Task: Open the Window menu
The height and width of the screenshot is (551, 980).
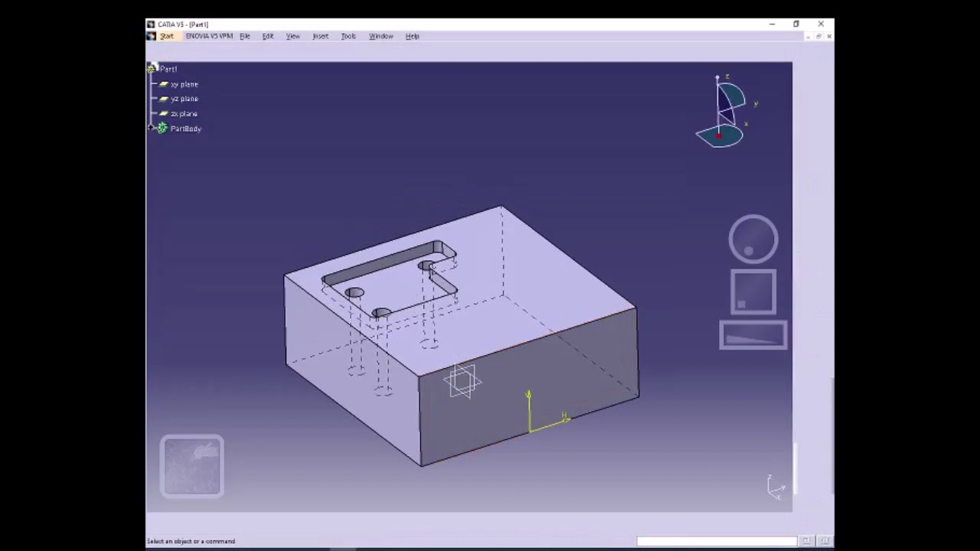Action: [x=381, y=36]
